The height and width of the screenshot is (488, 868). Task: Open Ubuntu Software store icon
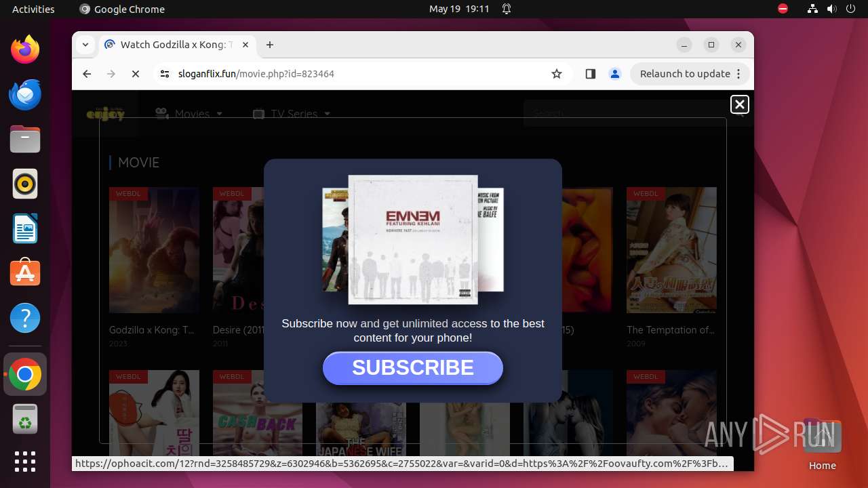coord(25,273)
